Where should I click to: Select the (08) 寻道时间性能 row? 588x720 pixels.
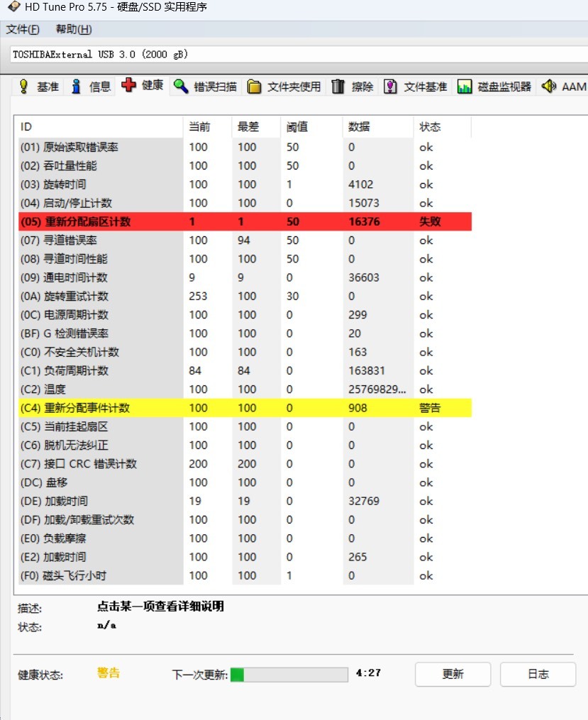(x=245, y=259)
